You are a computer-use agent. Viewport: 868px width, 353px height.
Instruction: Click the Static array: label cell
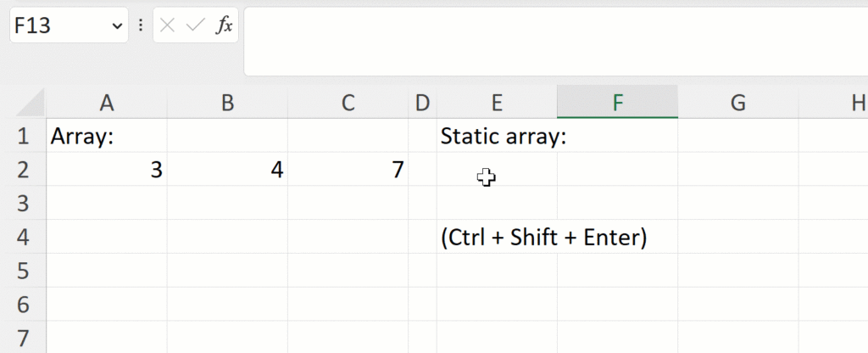(x=497, y=136)
